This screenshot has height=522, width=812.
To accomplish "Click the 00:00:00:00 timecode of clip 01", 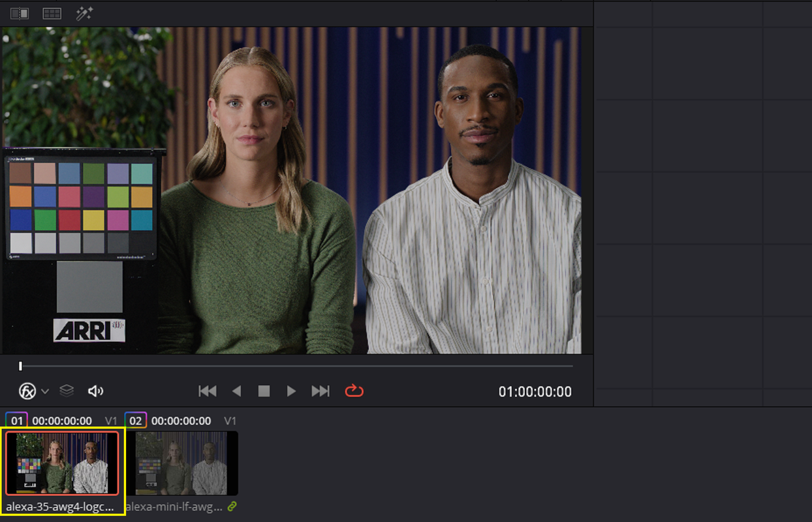I will pyautogui.click(x=62, y=421).
